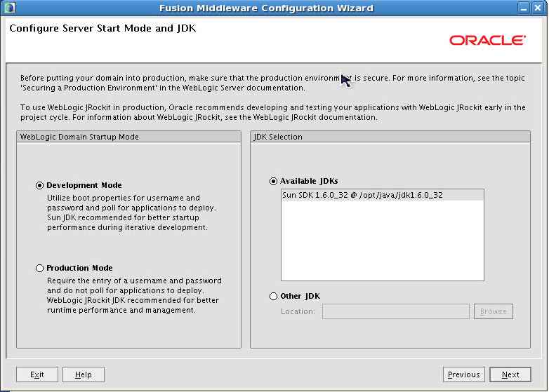This screenshot has width=549, height=392.
Task: Click the WebLogic Domain Startup Mode panel header
Action: [x=79, y=137]
